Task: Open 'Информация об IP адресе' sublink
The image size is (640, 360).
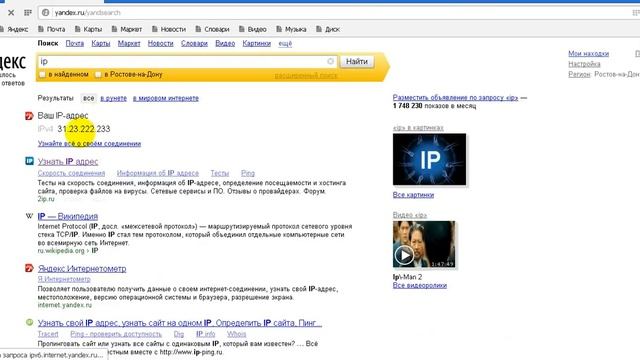Action: pos(158,173)
